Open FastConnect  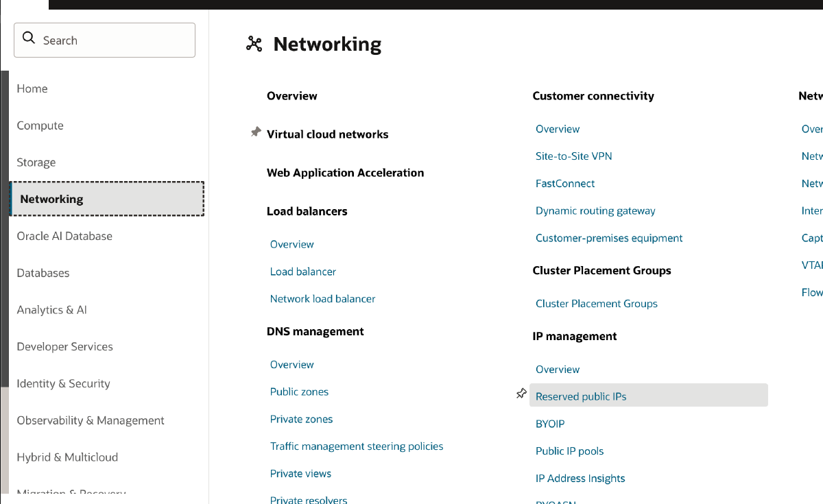(565, 184)
